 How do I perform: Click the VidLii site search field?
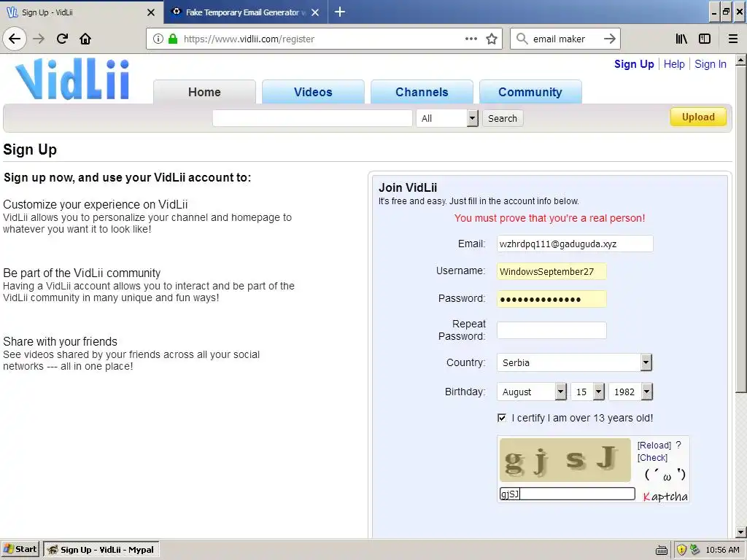tap(312, 118)
